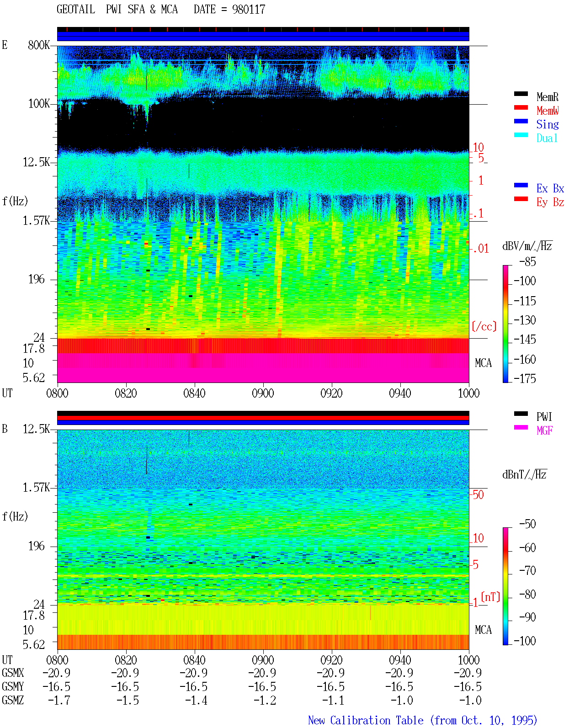585x728 pixels.
Task: Click the GSMZ row label
Action: pos(13,701)
